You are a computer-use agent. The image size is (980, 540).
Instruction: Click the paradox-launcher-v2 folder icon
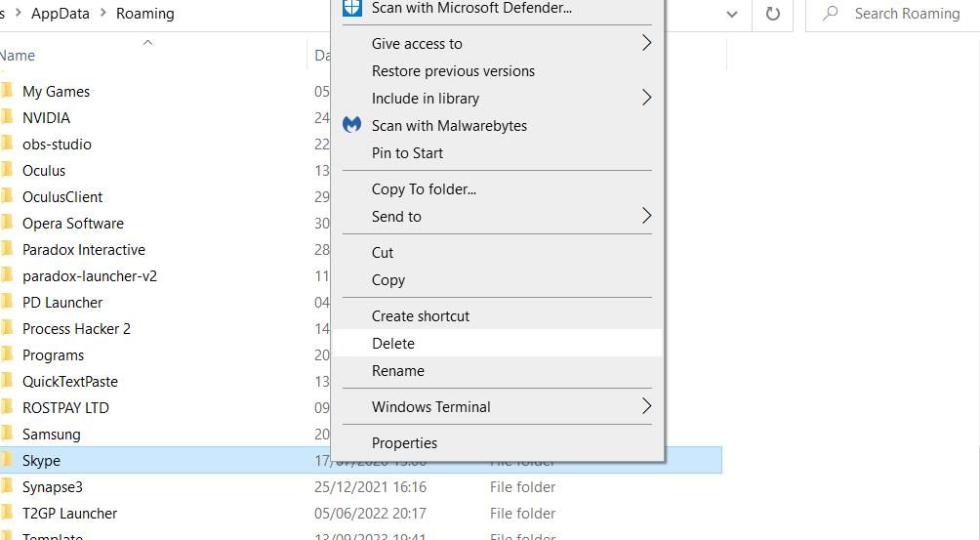6,275
